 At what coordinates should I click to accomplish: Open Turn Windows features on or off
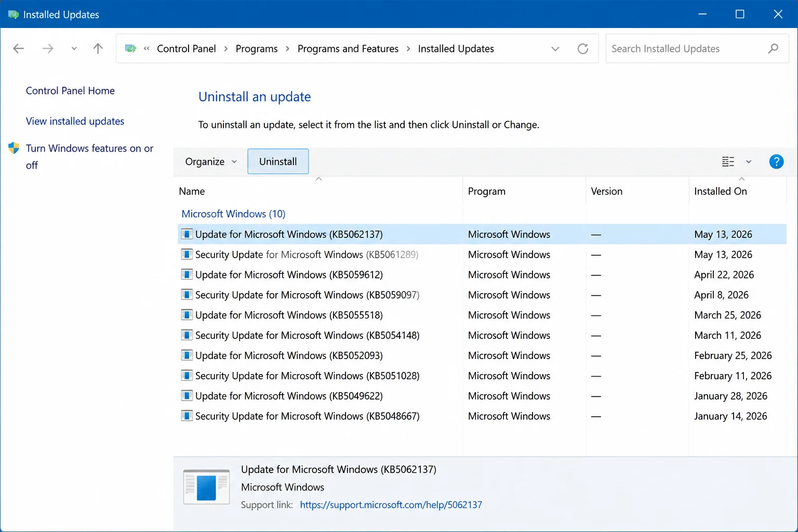89,156
